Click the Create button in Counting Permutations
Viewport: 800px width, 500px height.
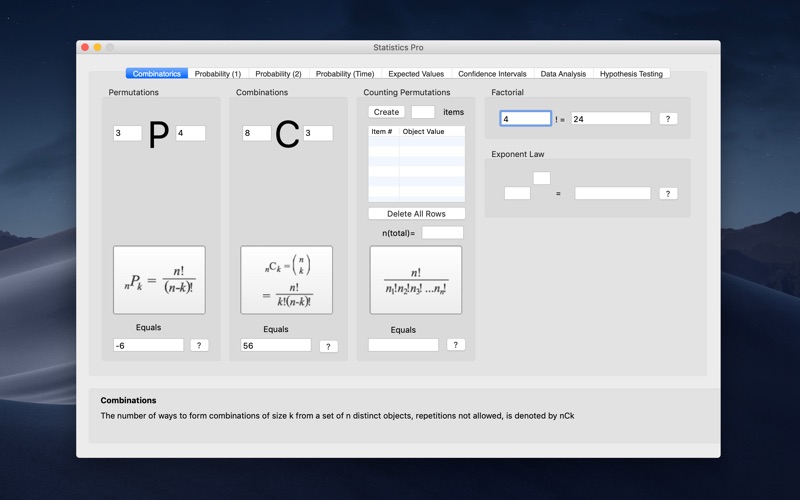point(386,112)
